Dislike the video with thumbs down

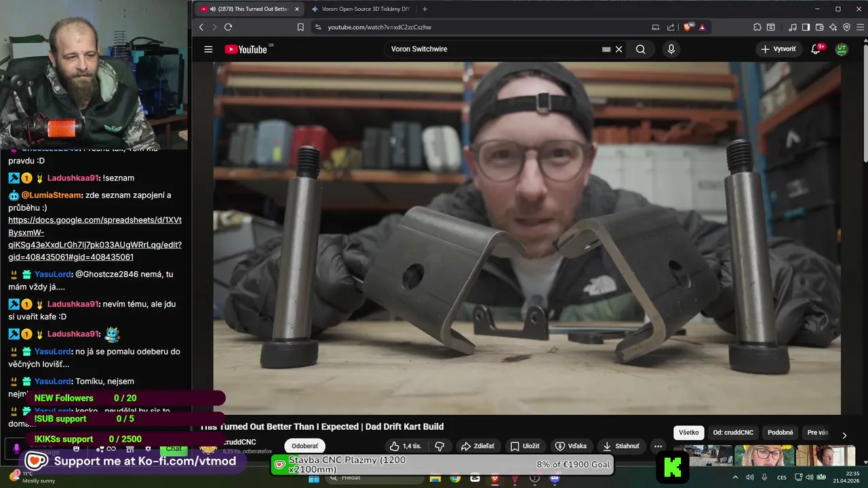pos(439,446)
